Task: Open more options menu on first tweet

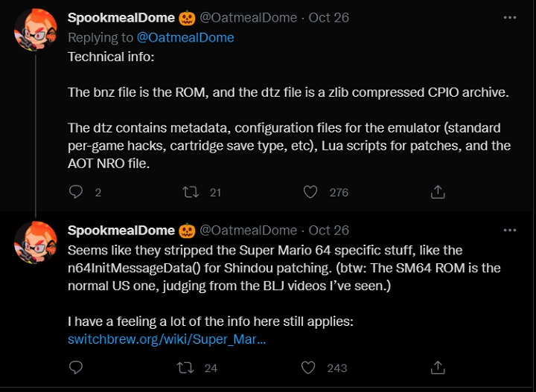Action: pos(510,18)
